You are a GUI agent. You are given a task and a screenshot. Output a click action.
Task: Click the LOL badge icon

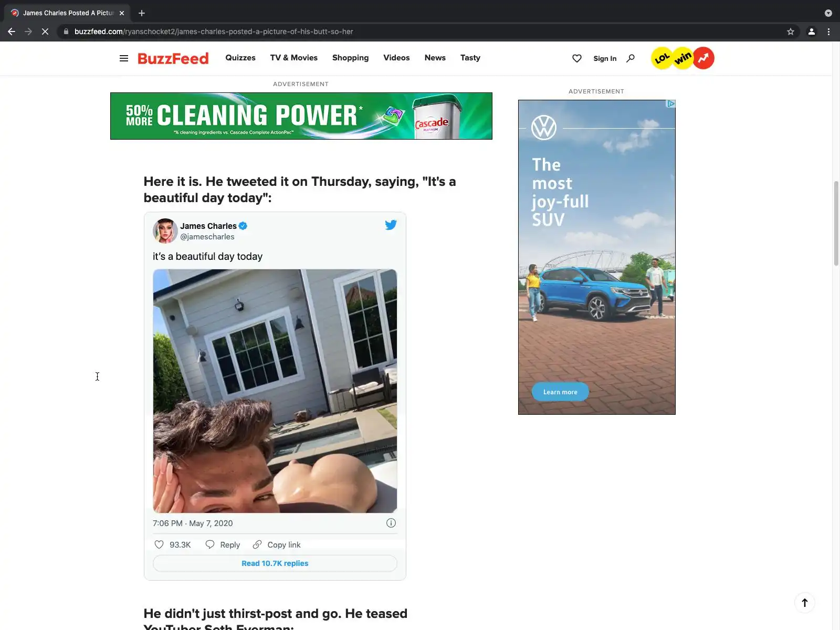point(662,58)
